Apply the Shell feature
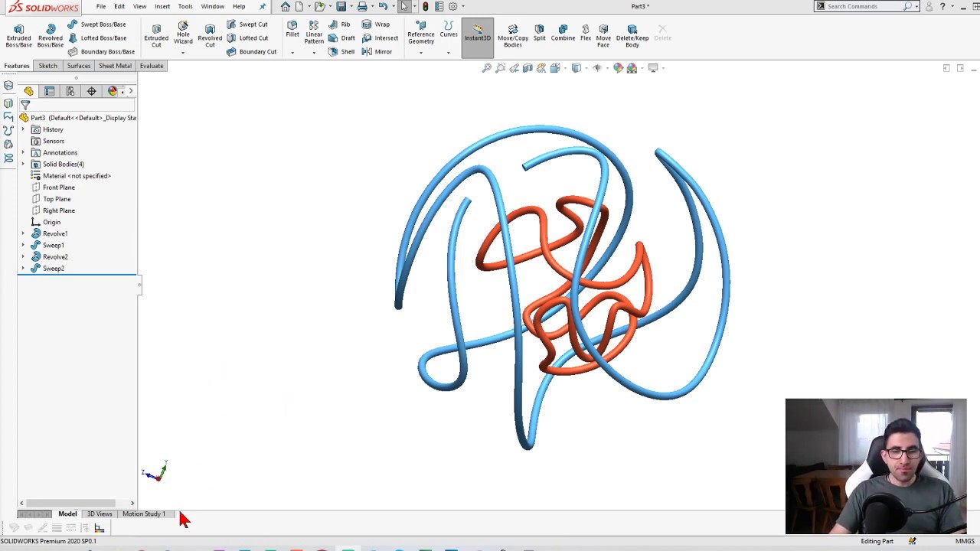 pyautogui.click(x=341, y=52)
